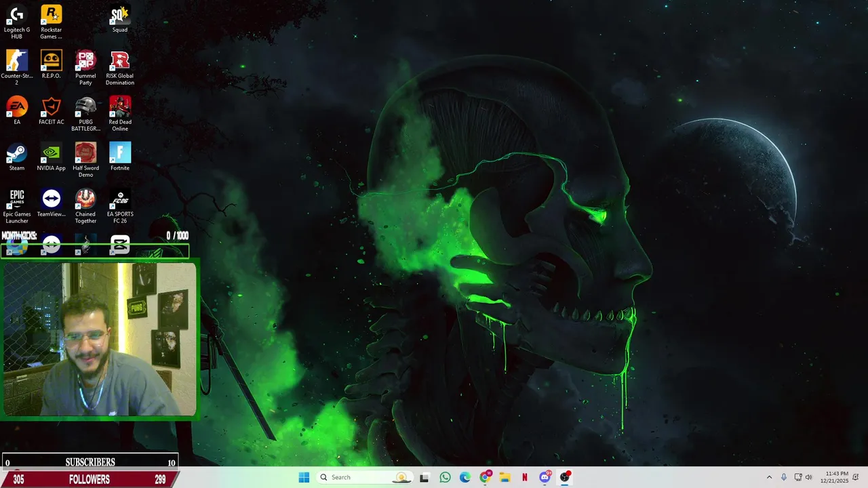Switch to Google Chrome on the taskbar
The width and height of the screenshot is (868, 488).
485,477
